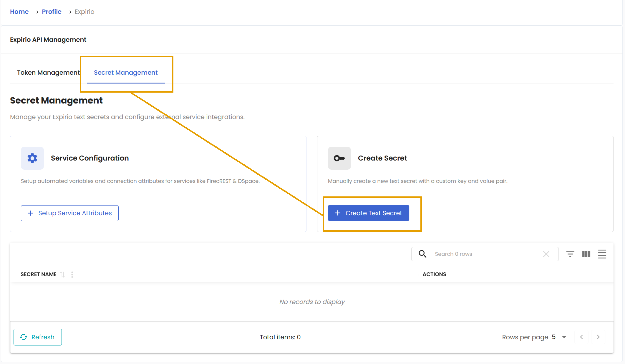The height and width of the screenshot is (364, 625).
Task: Click the search magnifier icon
Action: click(422, 254)
